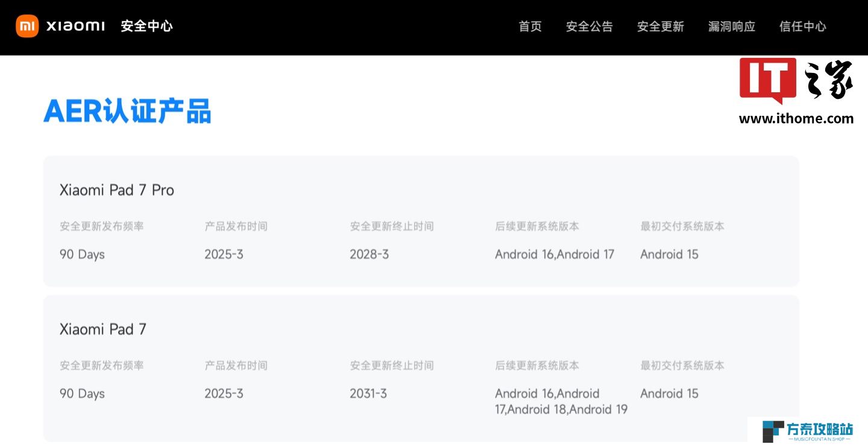Click the xiaomi wordmark in header
Screen dimensions: 868x447
pos(75,26)
